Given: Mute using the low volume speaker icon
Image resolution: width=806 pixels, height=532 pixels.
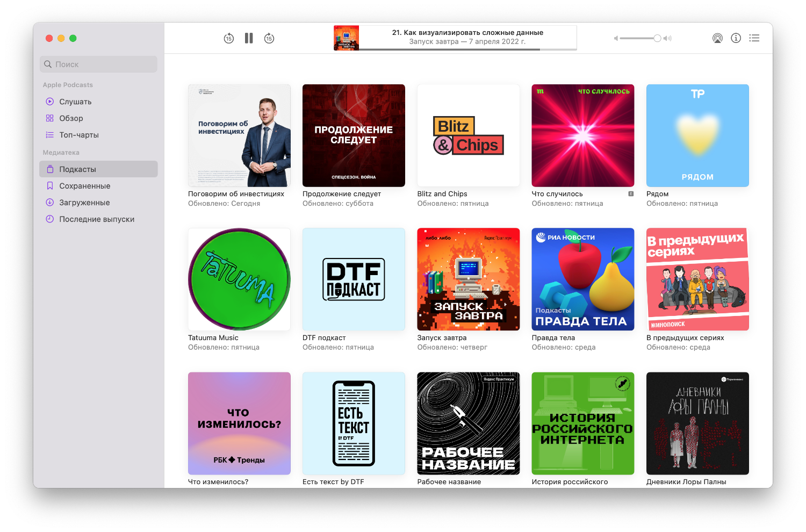Looking at the screenshot, I should click(616, 38).
